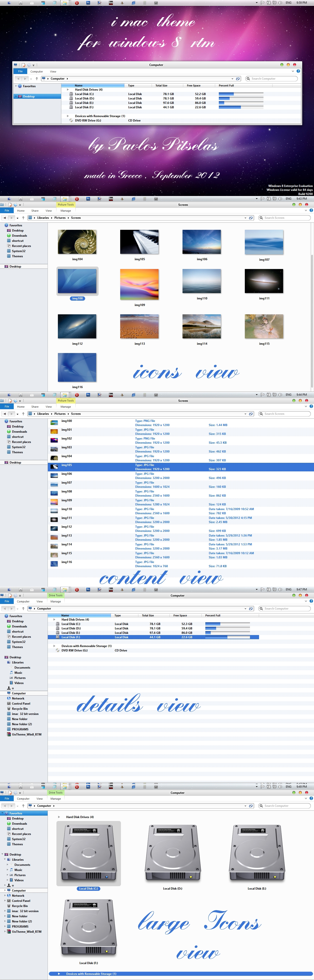Open Videos library in large icons window tree
314x980 pixels.
coord(19,880)
